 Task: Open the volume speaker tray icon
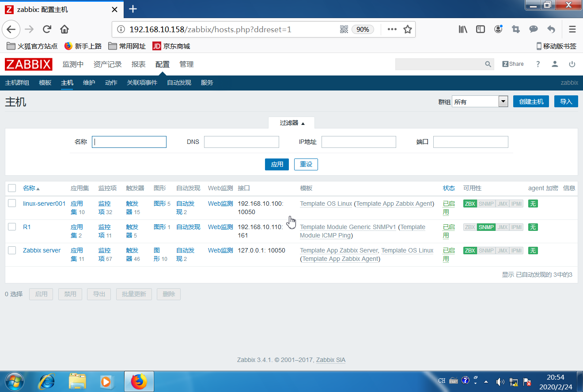[500, 381]
